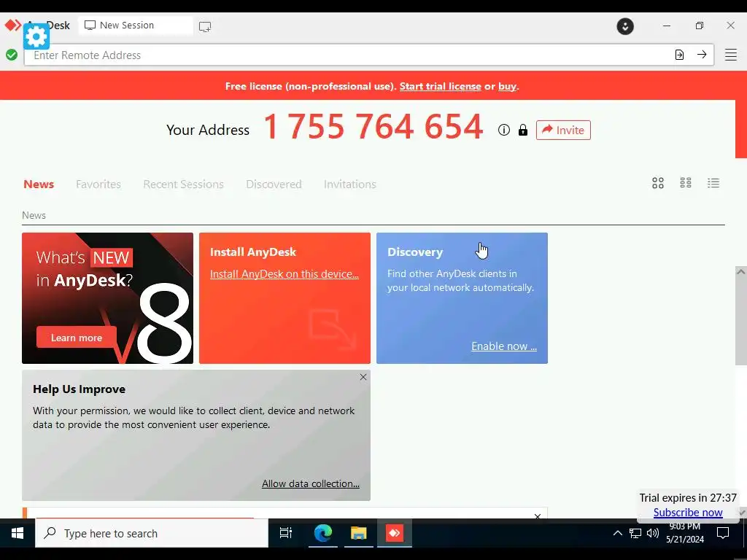Click the AnyDesk taskbar icon
Screen dimensions: 747x560
click(x=395, y=533)
